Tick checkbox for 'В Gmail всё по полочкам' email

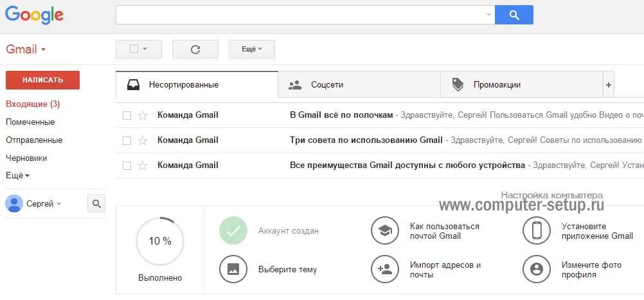pyautogui.click(x=127, y=116)
